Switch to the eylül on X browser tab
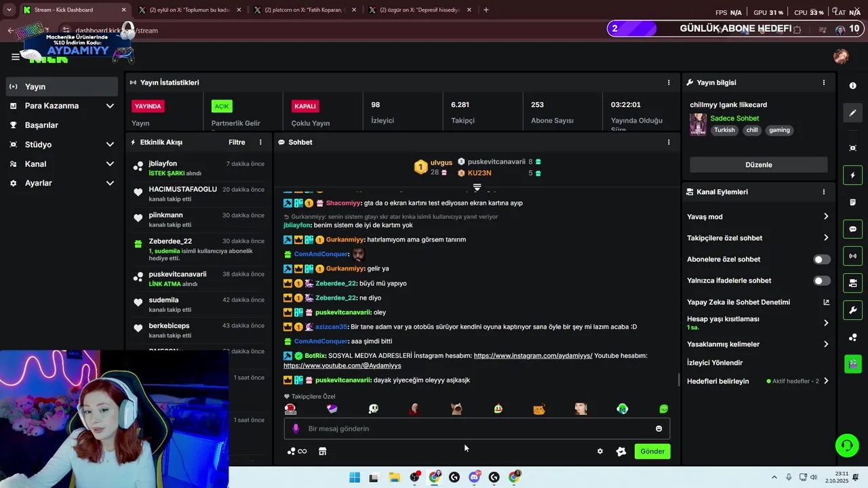The image size is (868, 488). pyautogui.click(x=189, y=9)
